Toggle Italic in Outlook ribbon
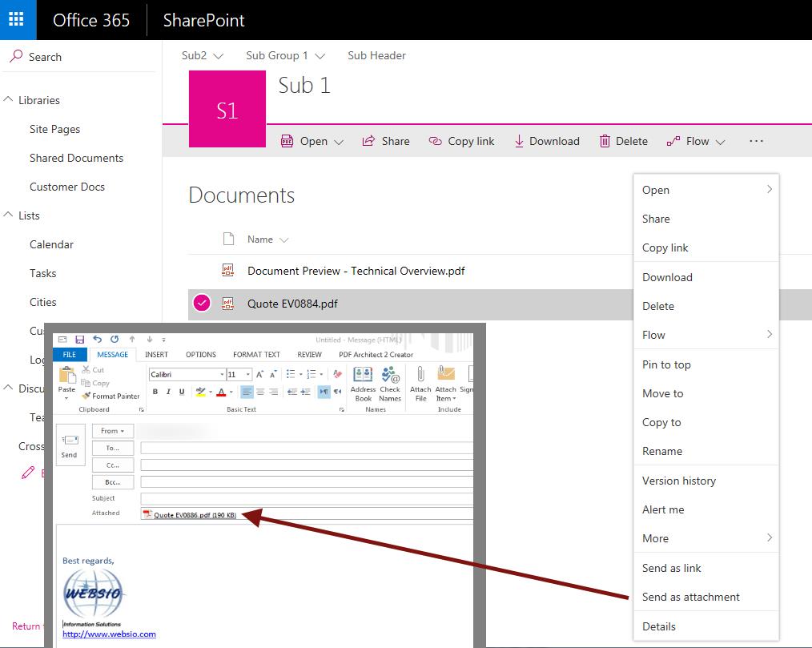The height and width of the screenshot is (648, 812). pyautogui.click(x=168, y=392)
